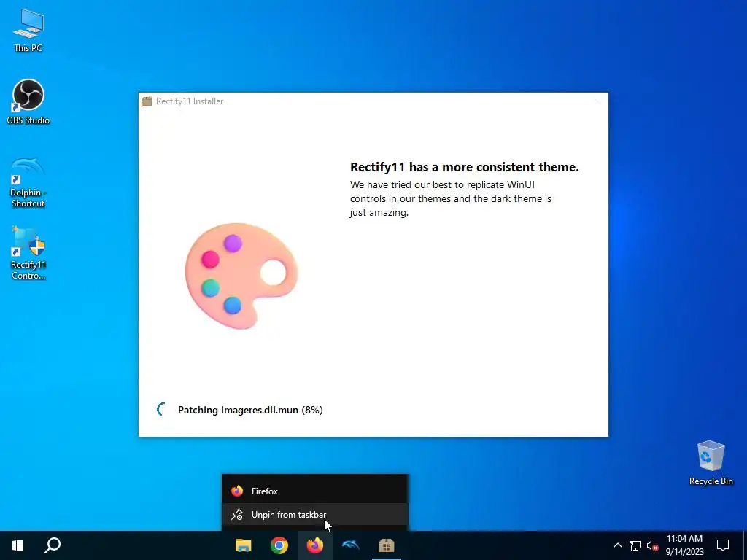Select the OBS Studio desktop shortcut
747x560 pixels.
click(28, 101)
